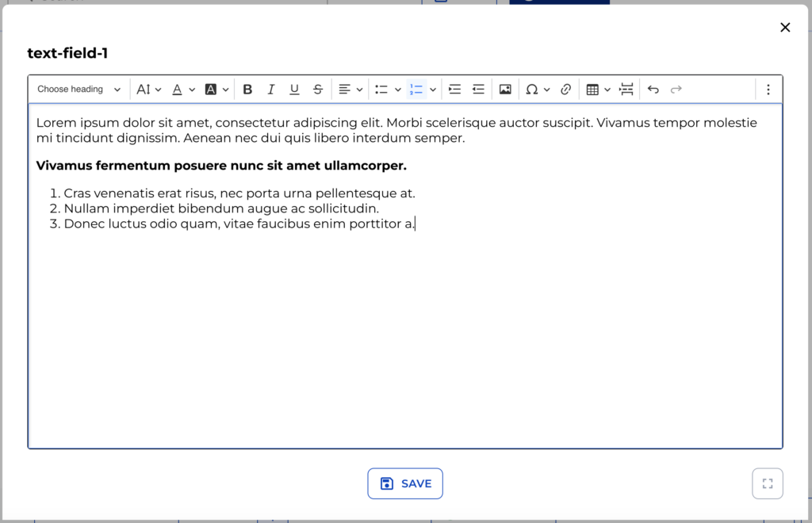The height and width of the screenshot is (523, 812).
Task: Click the fullscreen expand button
Action: pyautogui.click(x=767, y=483)
